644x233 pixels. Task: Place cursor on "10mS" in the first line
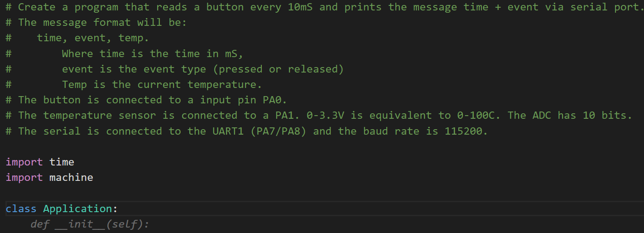pyautogui.click(x=300, y=7)
